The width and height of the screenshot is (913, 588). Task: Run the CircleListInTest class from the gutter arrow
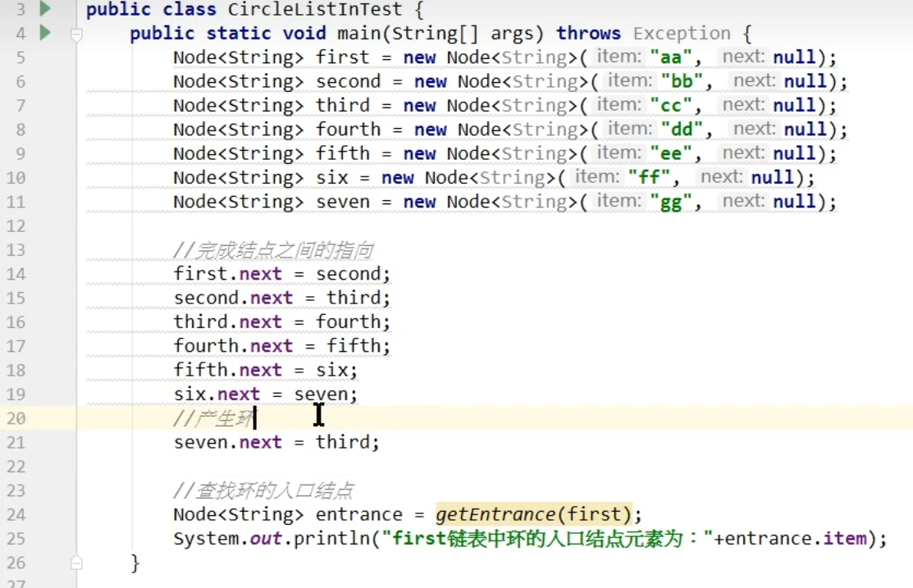pos(45,8)
